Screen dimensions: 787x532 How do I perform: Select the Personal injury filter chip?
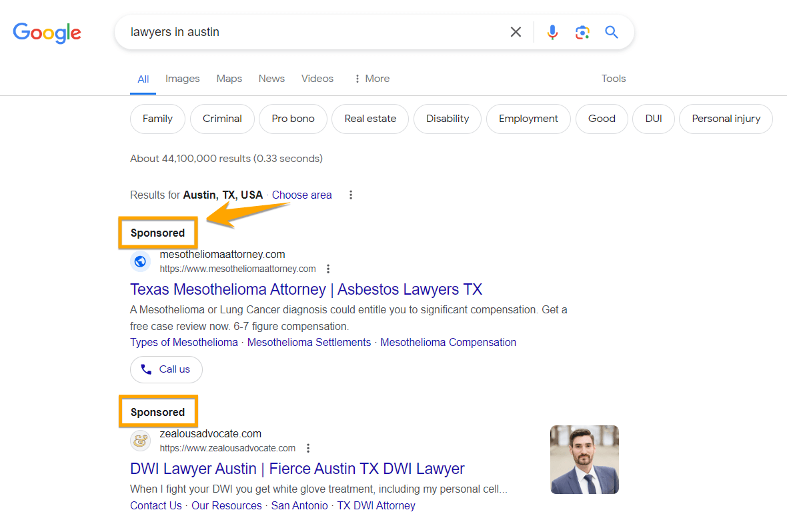point(726,119)
